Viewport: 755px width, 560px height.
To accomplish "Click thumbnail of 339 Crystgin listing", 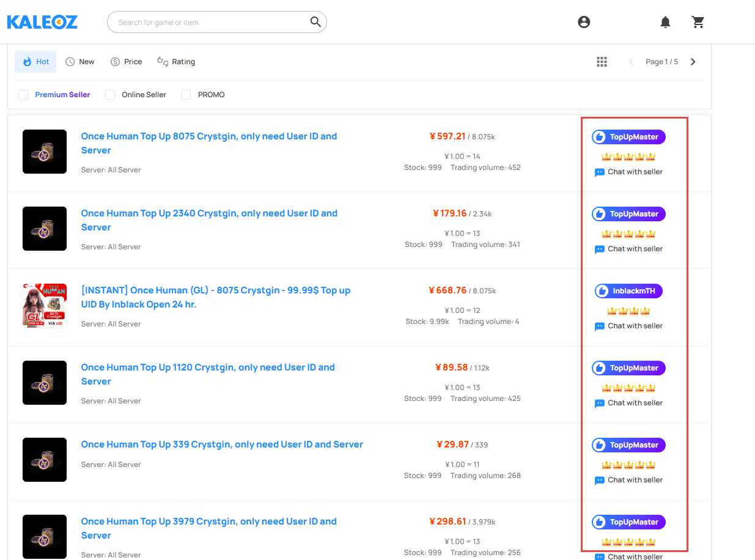I will (45, 460).
